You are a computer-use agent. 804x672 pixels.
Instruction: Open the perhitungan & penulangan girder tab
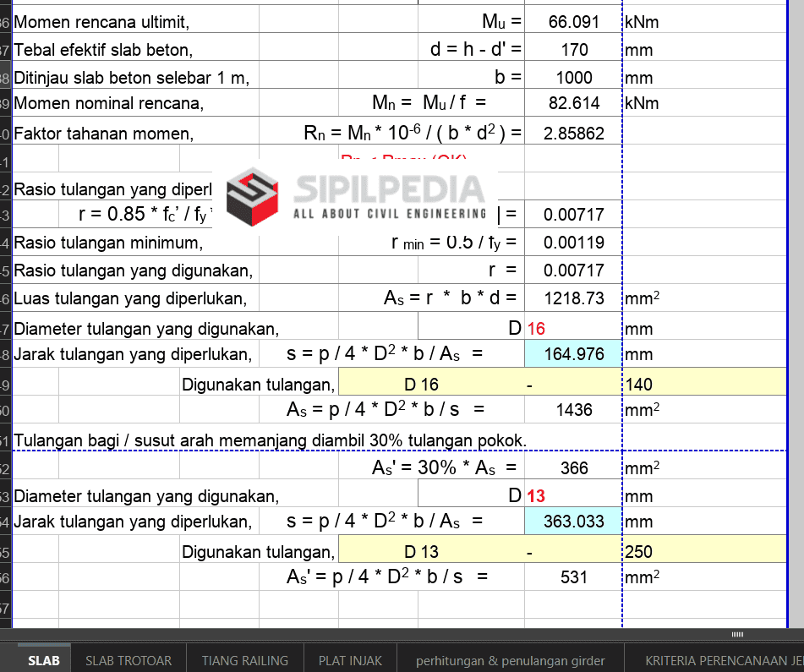pos(510,660)
